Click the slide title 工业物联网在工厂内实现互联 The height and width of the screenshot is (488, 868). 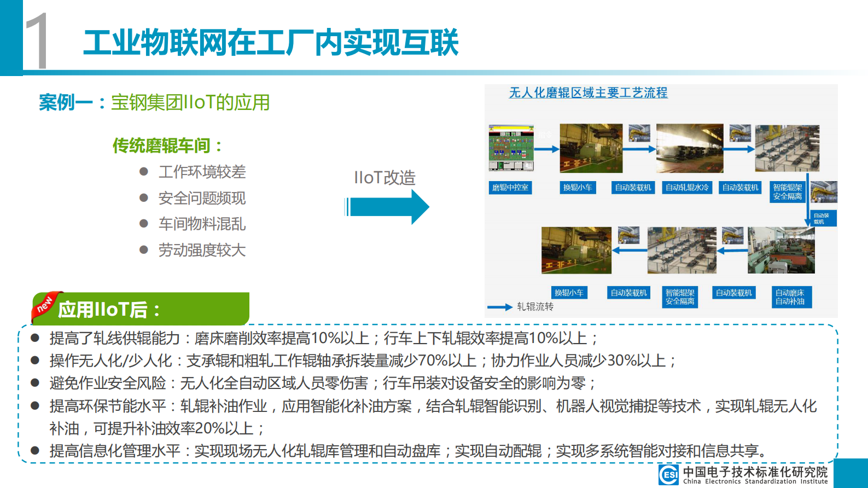point(271,43)
